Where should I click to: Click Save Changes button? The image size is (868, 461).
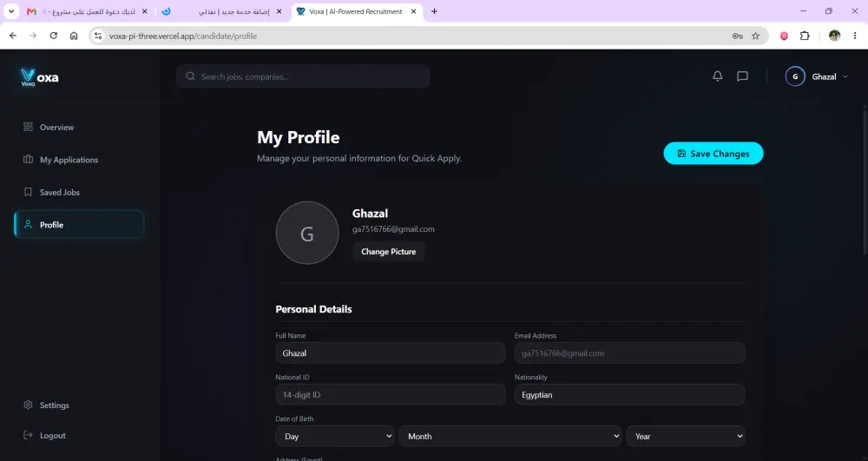(713, 154)
